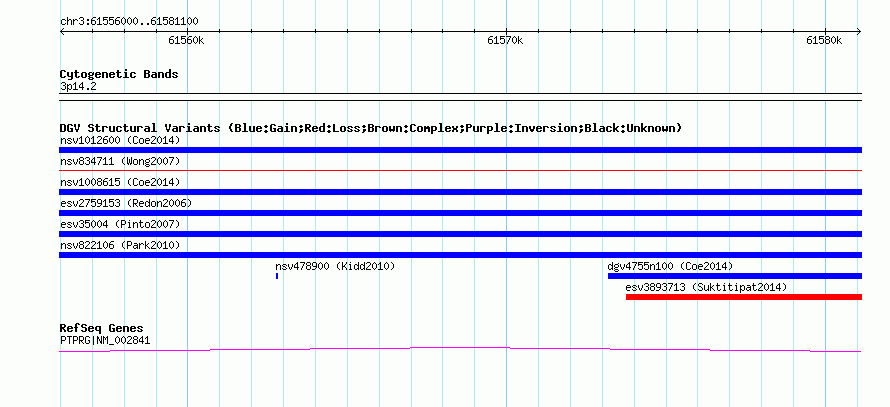This screenshot has height=407, width=890.
Task: Click the thin red nsv834711 loss line
Action: pos(460,170)
